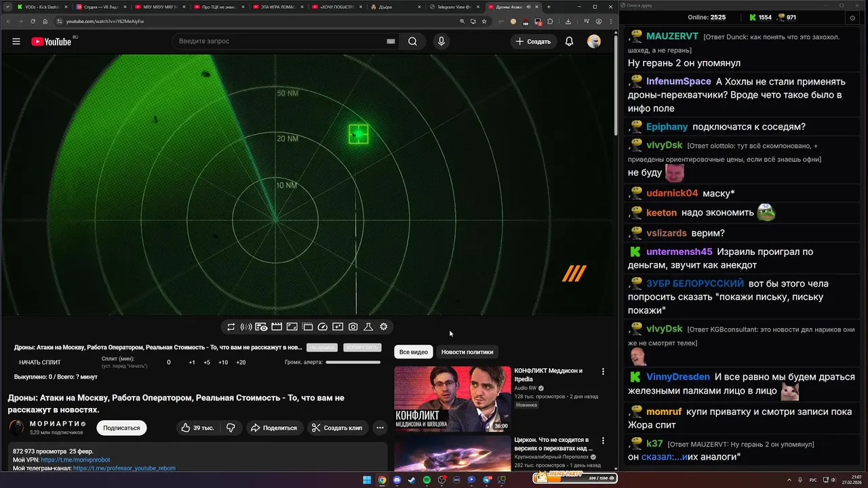Click the Создать create button

[534, 41]
